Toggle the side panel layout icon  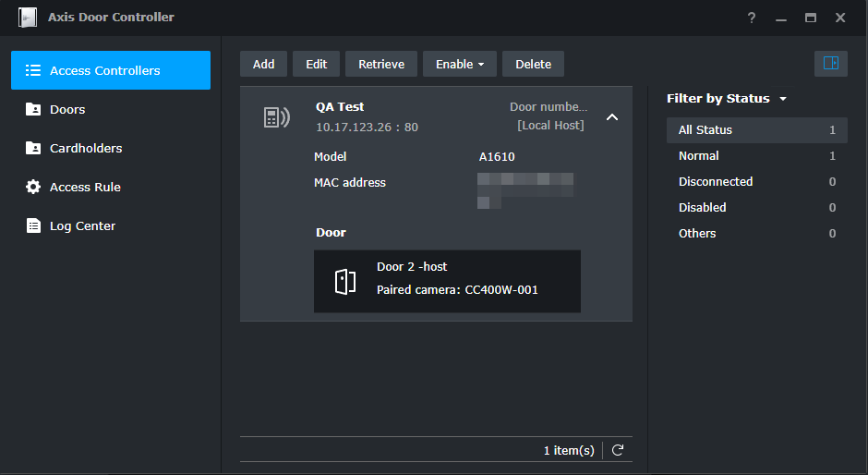(831, 63)
